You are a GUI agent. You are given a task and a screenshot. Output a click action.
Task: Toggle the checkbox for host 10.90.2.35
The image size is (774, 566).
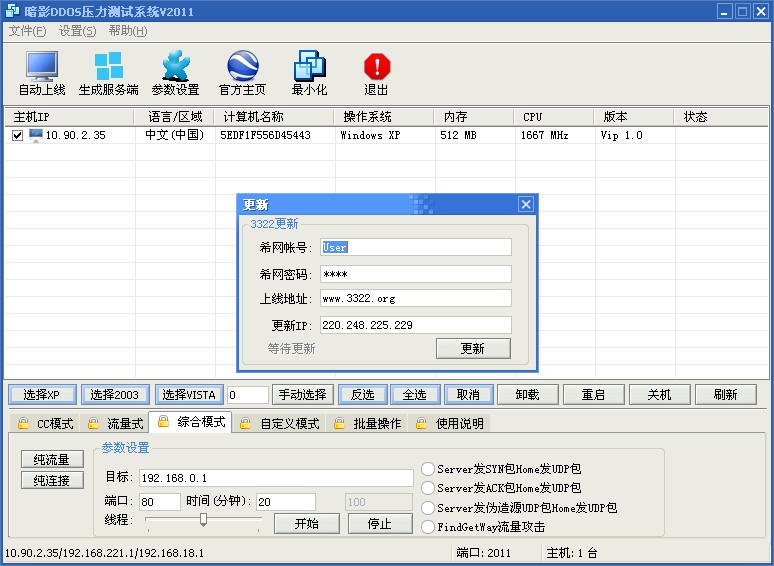point(17,135)
